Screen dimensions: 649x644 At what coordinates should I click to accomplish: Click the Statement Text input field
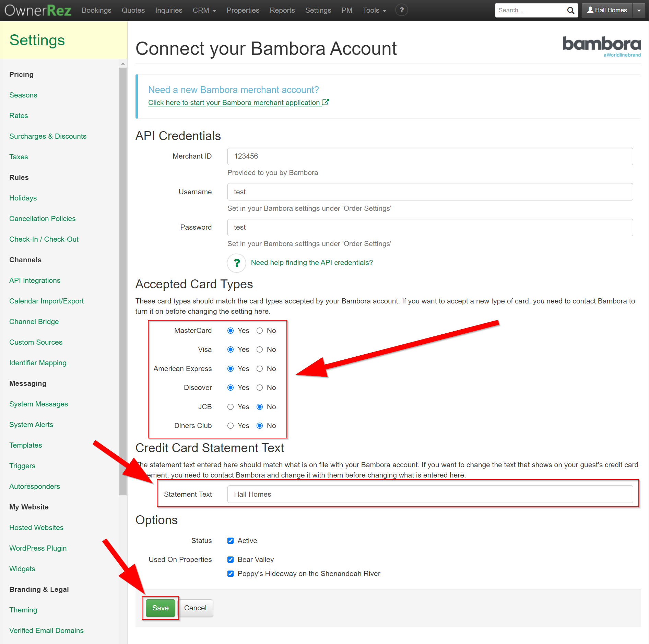pyautogui.click(x=430, y=494)
